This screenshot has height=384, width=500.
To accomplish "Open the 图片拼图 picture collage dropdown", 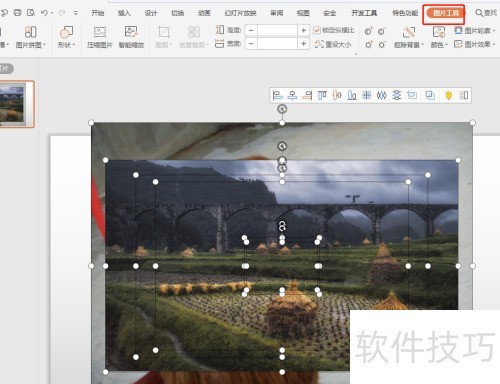I will click(x=31, y=37).
